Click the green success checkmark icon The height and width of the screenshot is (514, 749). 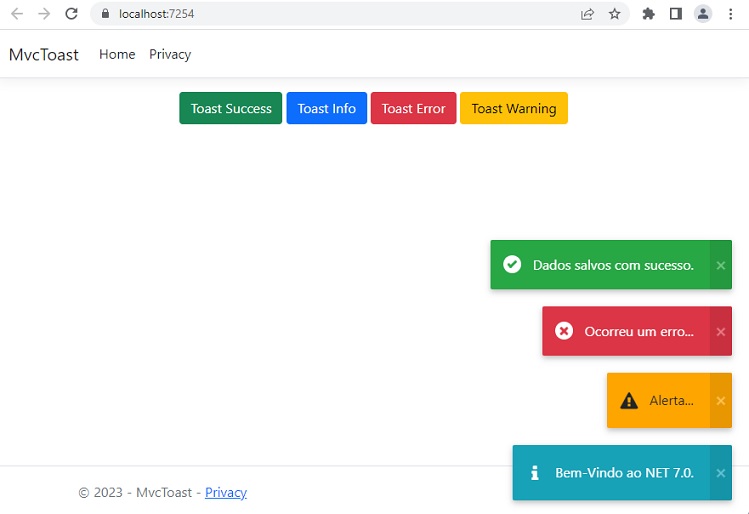tap(512, 264)
